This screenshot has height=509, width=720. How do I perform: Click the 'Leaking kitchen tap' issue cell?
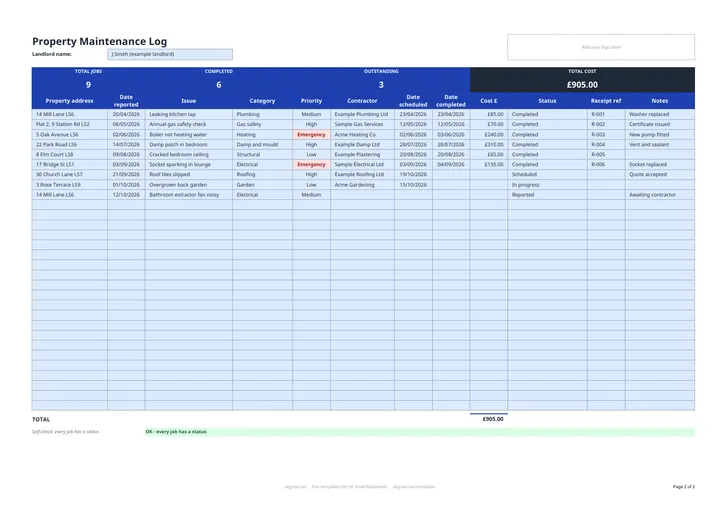coord(189,114)
